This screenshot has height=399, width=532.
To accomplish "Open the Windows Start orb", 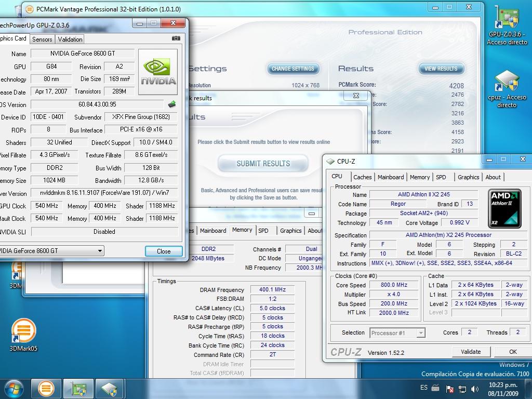I will point(14,389).
